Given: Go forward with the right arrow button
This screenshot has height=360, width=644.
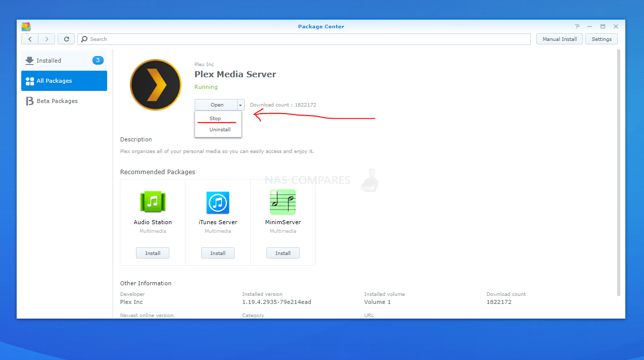Looking at the screenshot, I should tap(47, 39).
